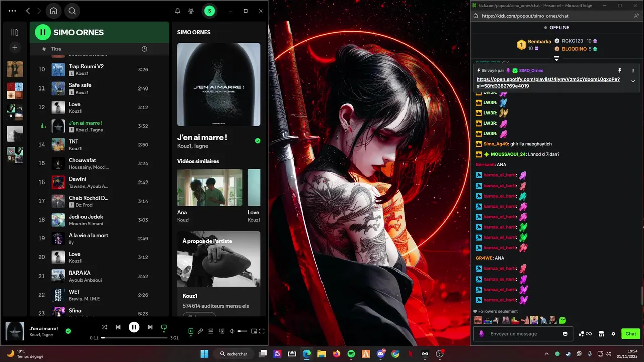Open pinned Spotify playlist link in chat
Screen dimensions: 644x362
click(x=548, y=83)
